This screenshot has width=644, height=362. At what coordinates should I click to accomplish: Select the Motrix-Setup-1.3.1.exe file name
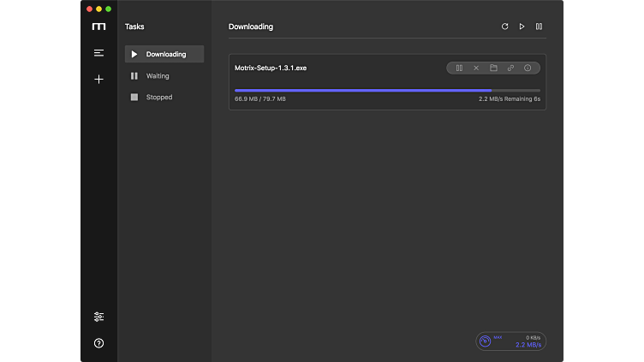(x=271, y=68)
